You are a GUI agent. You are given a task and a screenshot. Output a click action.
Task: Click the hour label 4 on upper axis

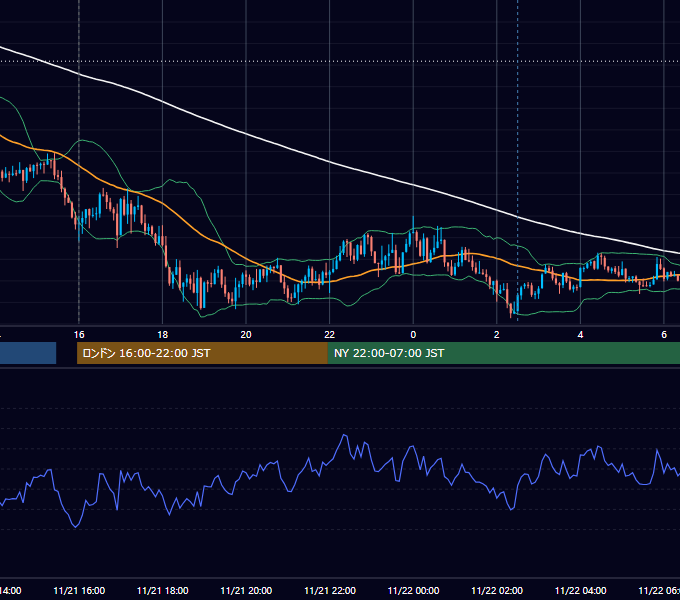(x=580, y=335)
